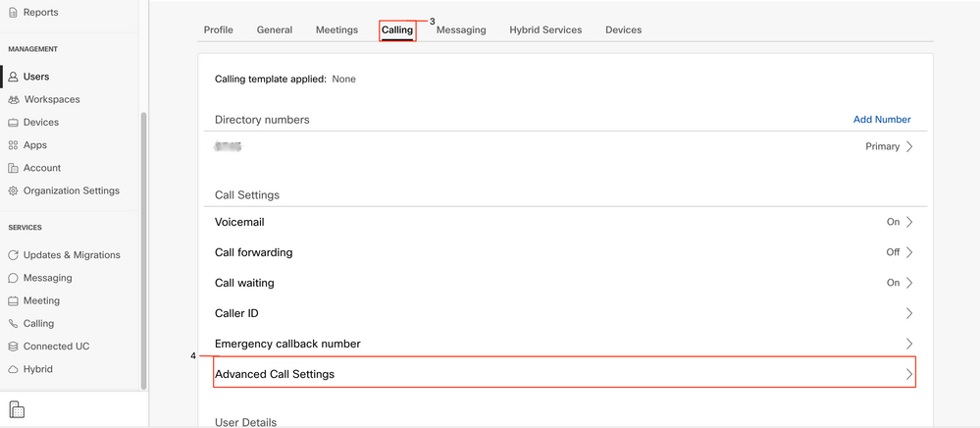This screenshot has height=428, width=980.
Task: Open the Hybrid Services tab
Action: coord(545,30)
